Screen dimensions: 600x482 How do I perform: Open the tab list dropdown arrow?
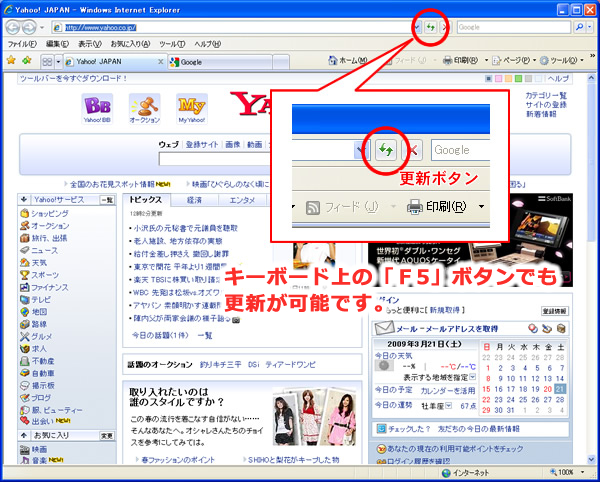[x=59, y=61]
